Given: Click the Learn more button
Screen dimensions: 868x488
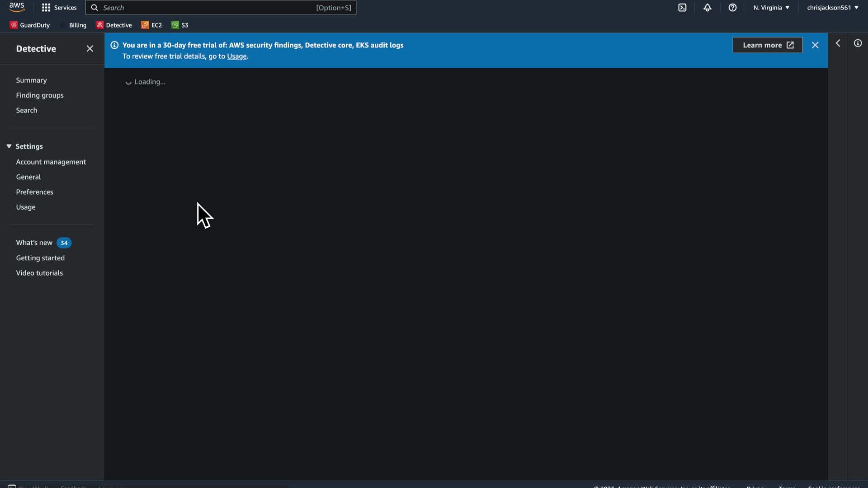Looking at the screenshot, I should (x=767, y=45).
